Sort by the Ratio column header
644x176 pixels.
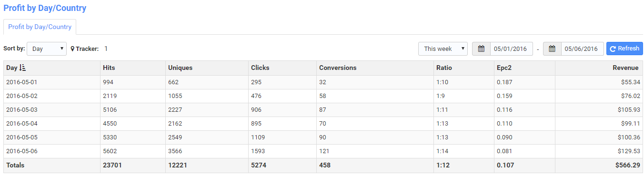[x=444, y=68]
